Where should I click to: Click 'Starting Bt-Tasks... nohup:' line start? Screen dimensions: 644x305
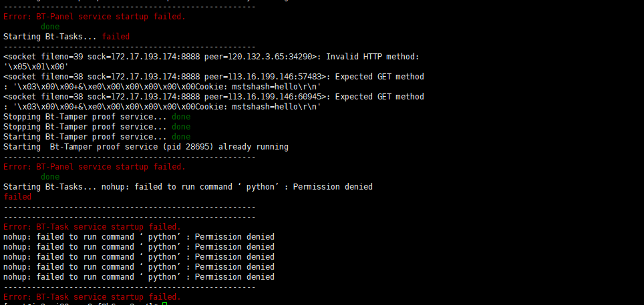[x=66, y=187]
